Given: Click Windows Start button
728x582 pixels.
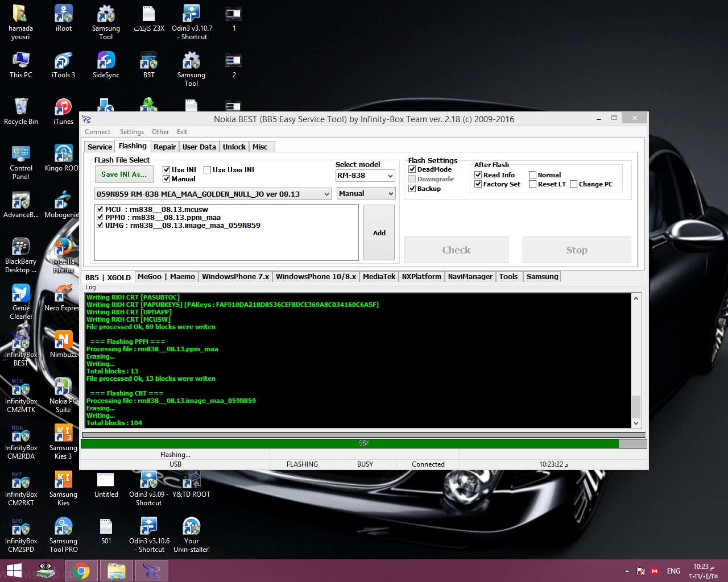Looking at the screenshot, I should click(14, 571).
